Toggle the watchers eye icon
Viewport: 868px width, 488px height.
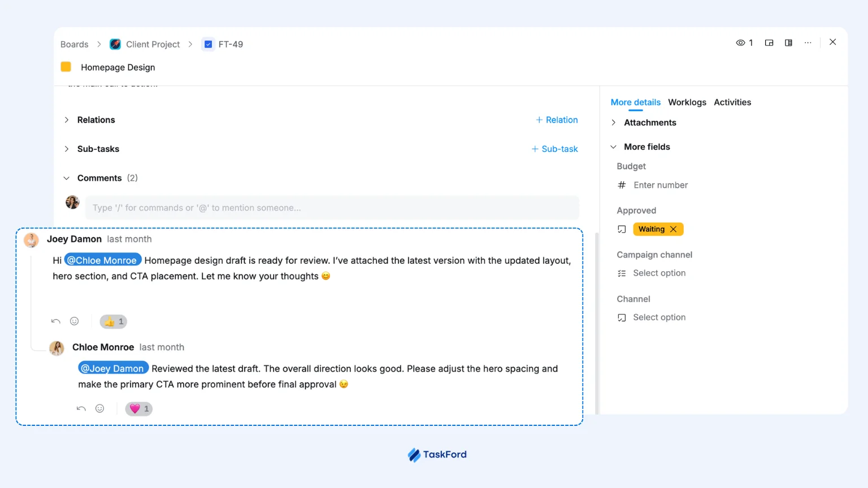[740, 43]
